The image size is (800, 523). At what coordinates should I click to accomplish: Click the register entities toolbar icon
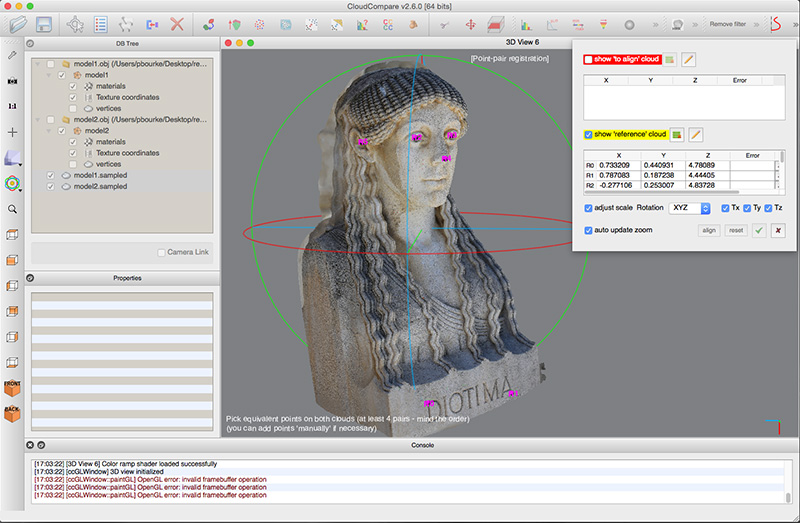pyautogui.click(x=208, y=24)
